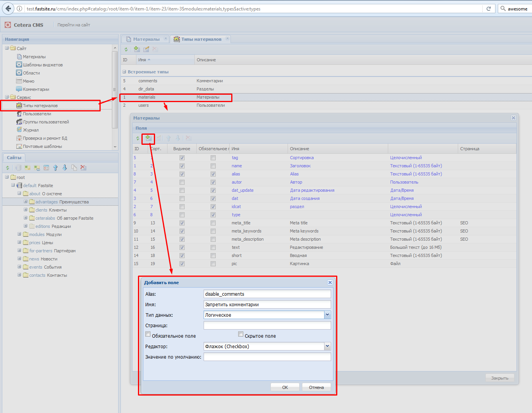Click the Закрыть button

pos(500,378)
